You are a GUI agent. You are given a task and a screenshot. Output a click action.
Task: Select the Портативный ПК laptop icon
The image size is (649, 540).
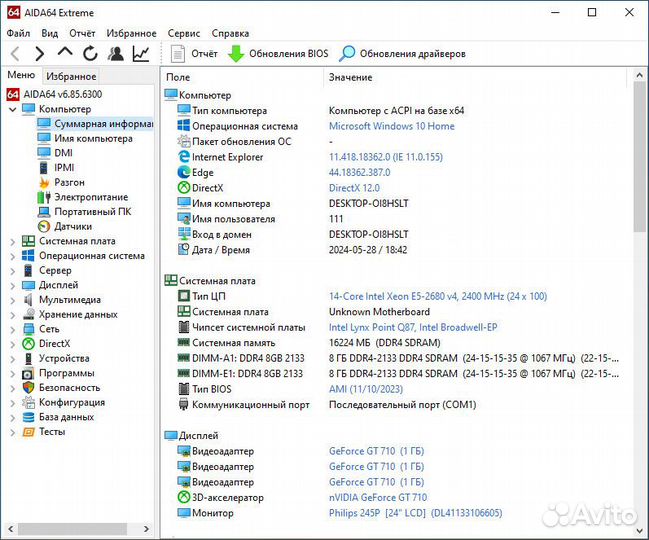tap(44, 211)
